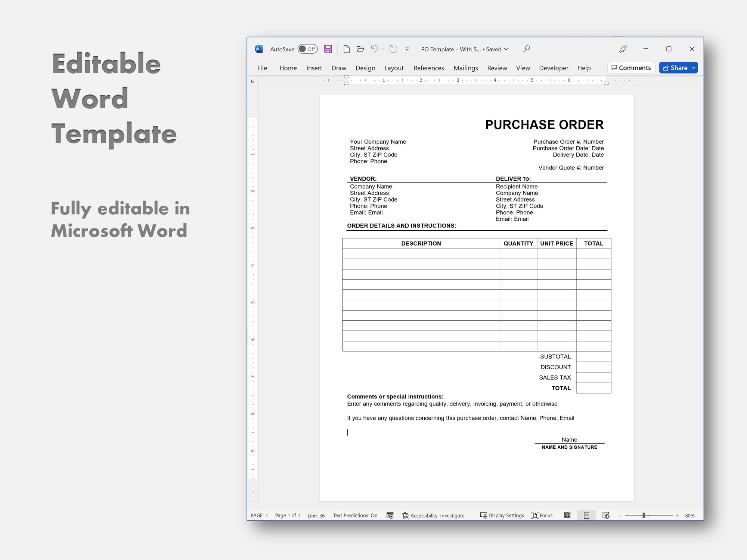Switch to Read Mode view icon

[567, 515]
